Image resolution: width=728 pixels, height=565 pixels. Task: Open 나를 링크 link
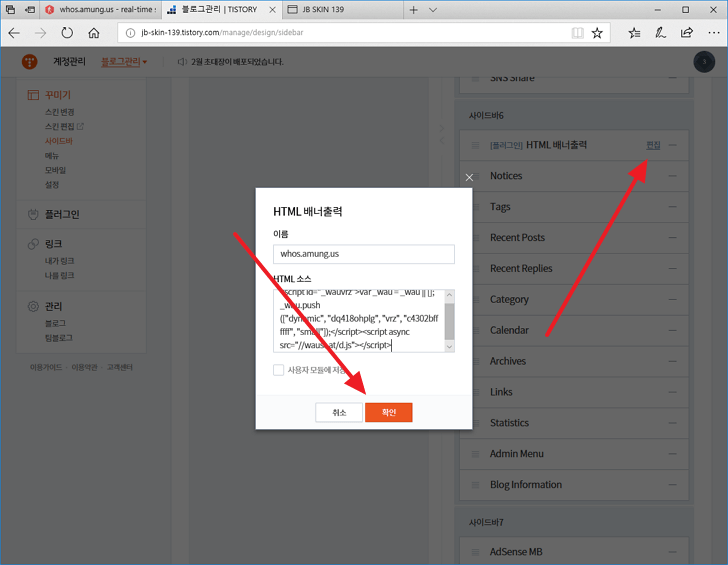(x=59, y=275)
